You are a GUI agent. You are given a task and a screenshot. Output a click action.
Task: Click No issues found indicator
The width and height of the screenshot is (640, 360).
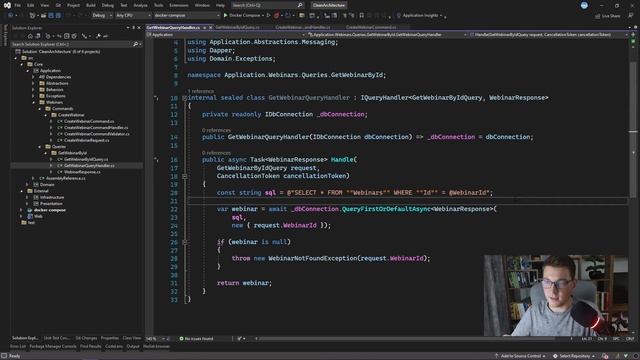click(196, 338)
